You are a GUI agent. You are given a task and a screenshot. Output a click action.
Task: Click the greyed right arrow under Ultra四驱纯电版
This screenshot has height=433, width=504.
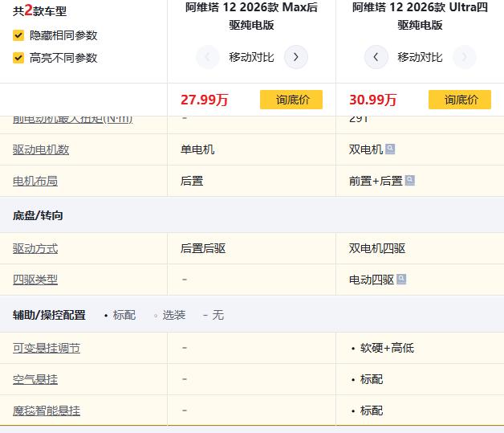(x=464, y=57)
